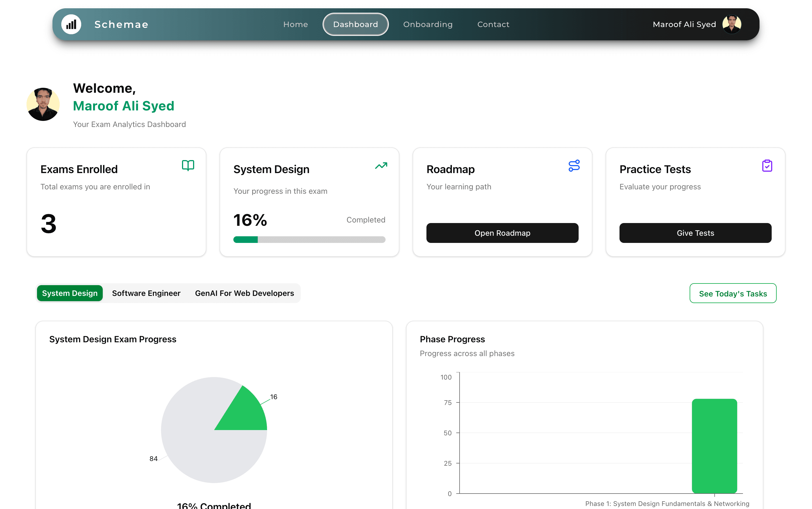Viewport: 812px width, 509px height.
Task: Open the Contact nav item
Action: 493,24
